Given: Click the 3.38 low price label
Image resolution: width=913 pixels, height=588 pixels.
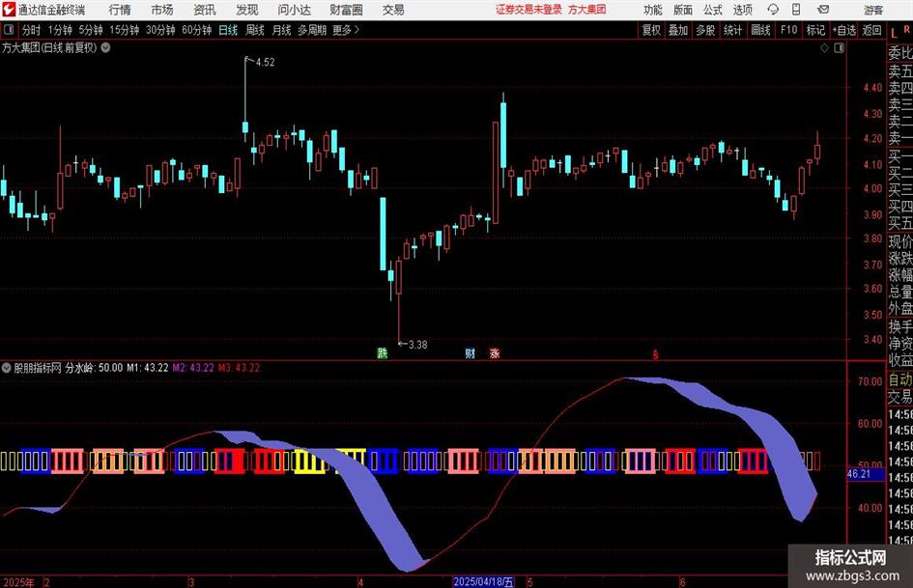Looking at the screenshot, I should (417, 345).
